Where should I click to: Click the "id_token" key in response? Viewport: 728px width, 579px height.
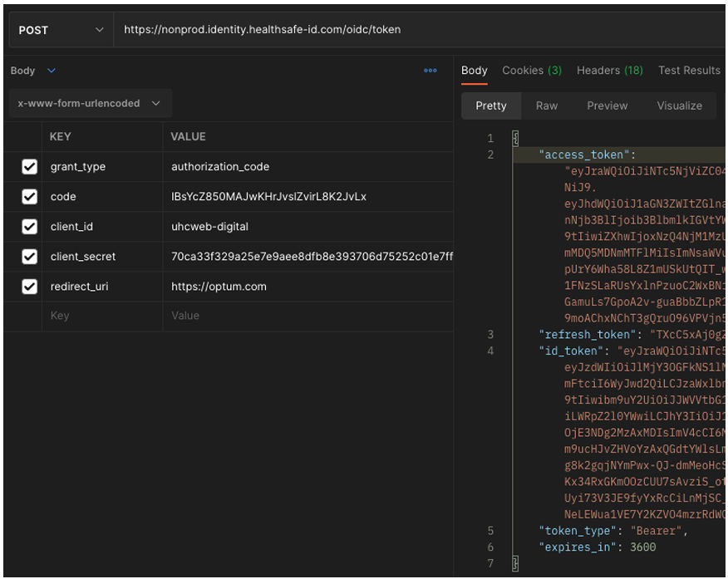pos(571,351)
